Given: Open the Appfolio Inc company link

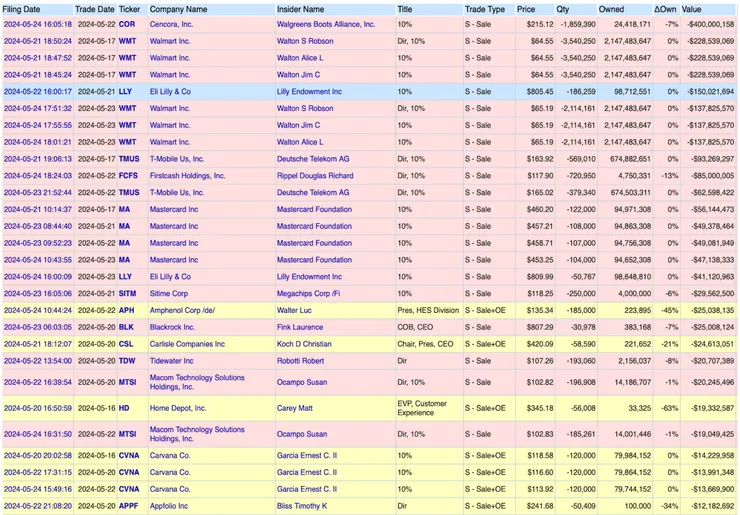Looking at the screenshot, I should (168, 506).
